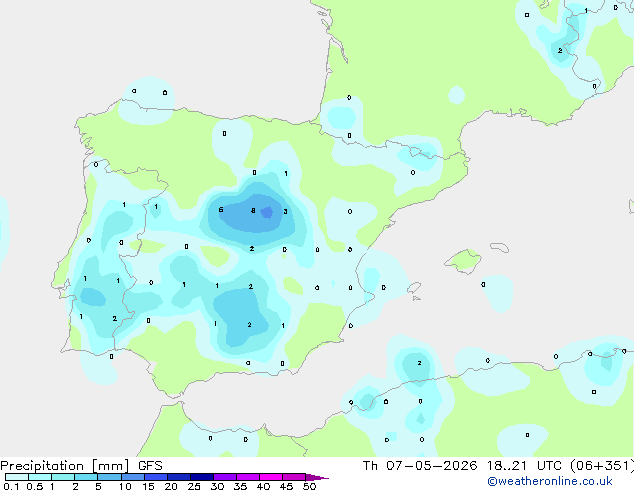Click the "18..21 UTC" time range text
The image size is (634, 490).
tap(524, 466)
